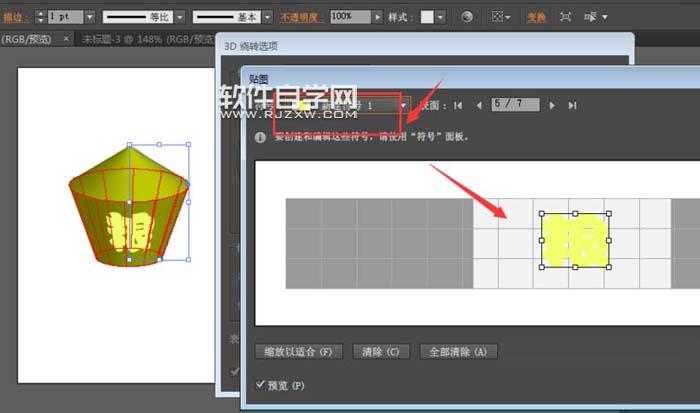Open the symbol selection dropdown in 贴图
The image size is (700, 413).
pos(403,106)
